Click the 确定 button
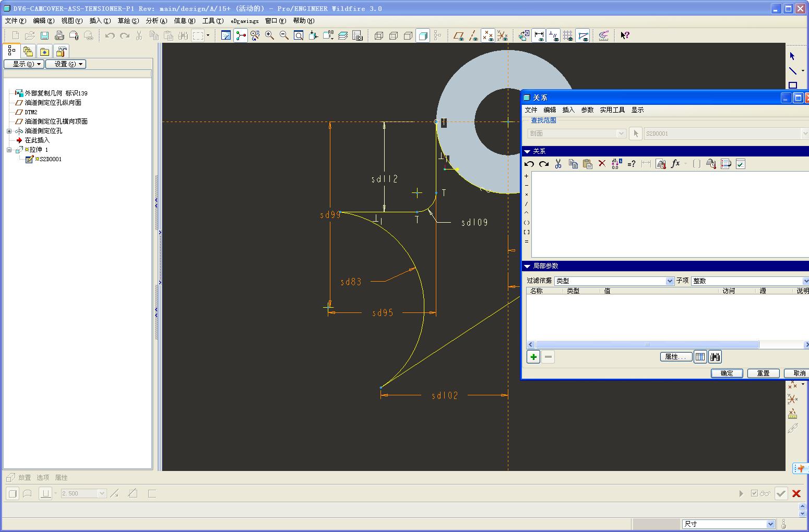This screenshot has width=809, height=532. pos(727,373)
